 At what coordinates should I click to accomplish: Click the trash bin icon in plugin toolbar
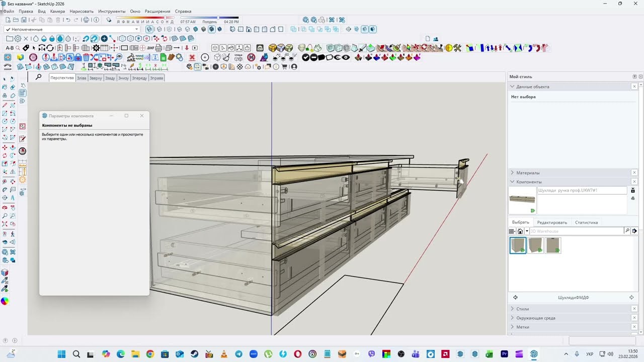(86, 57)
